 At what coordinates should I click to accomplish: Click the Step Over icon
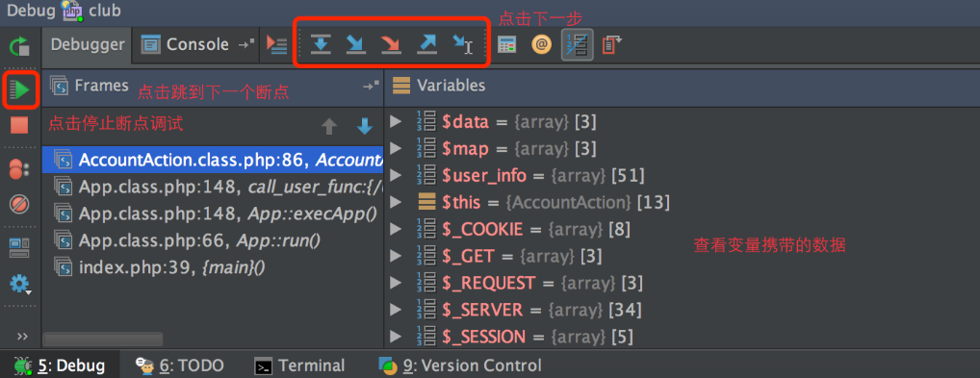click(321, 44)
